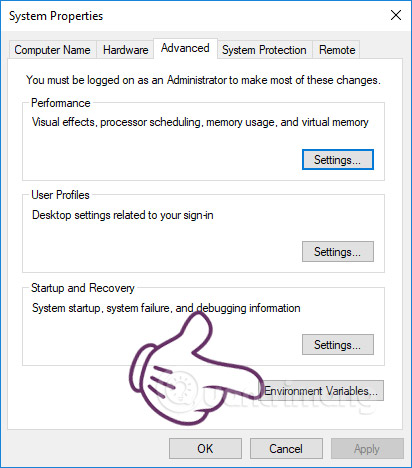
Task: Click the greyed-out Apply button
Action: pos(367,449)
